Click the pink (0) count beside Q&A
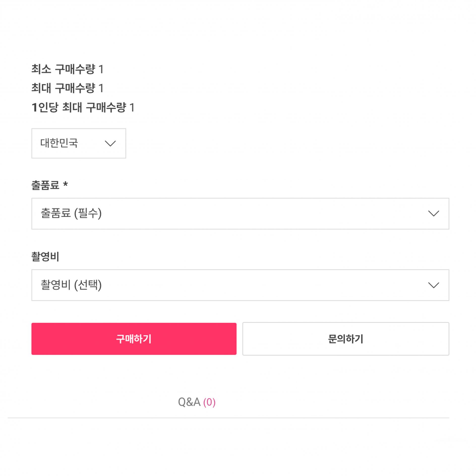 209,402
